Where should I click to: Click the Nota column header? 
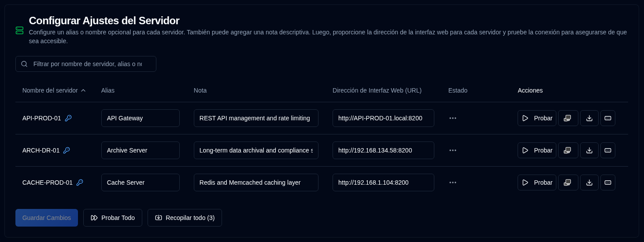click(x=200, y=90)
